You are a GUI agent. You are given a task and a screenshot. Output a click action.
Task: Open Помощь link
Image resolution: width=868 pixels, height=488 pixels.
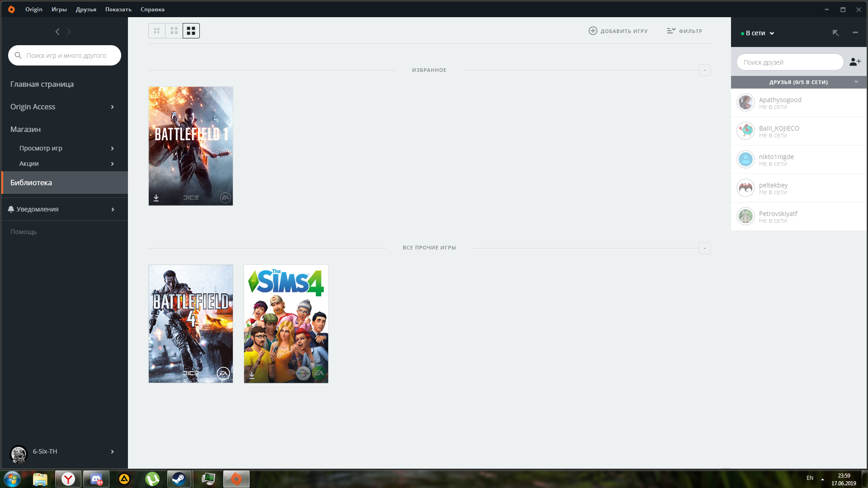pyautogui.click(x=24, y=232)
